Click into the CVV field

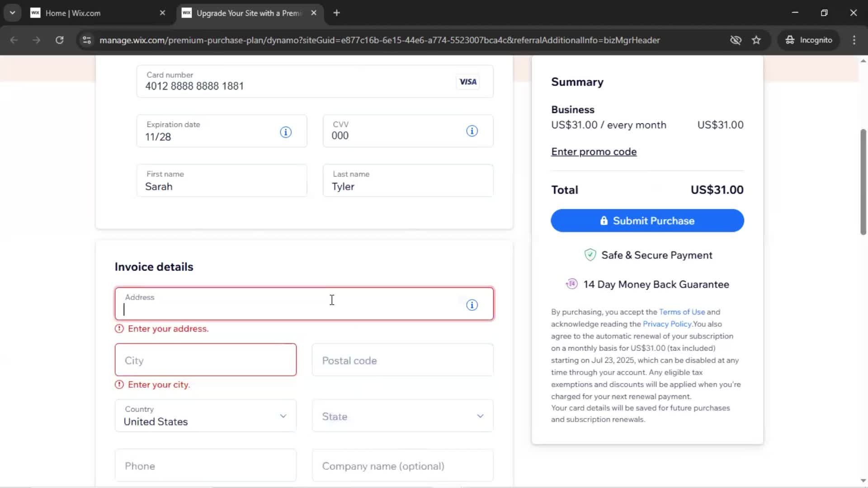[408, 131]
